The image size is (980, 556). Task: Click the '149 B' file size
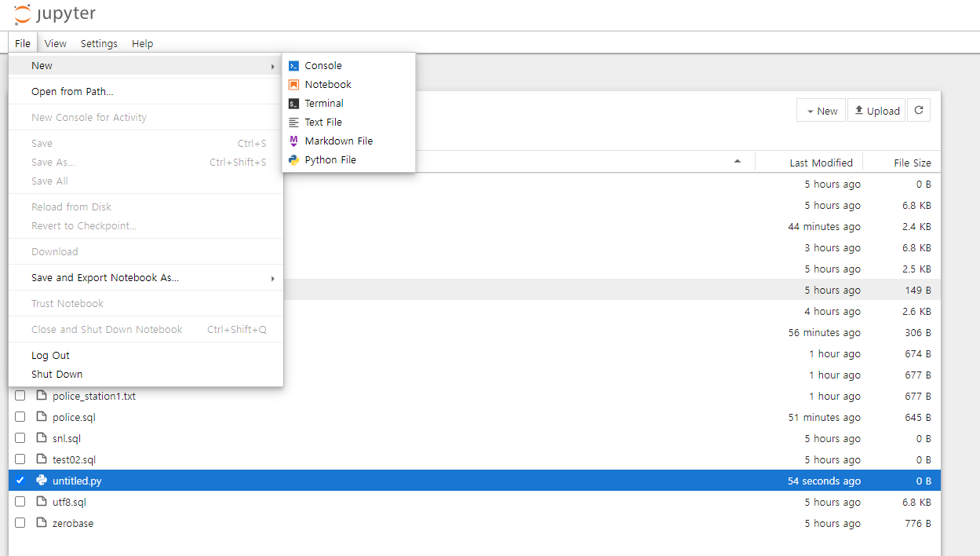(x=918, y=290)
